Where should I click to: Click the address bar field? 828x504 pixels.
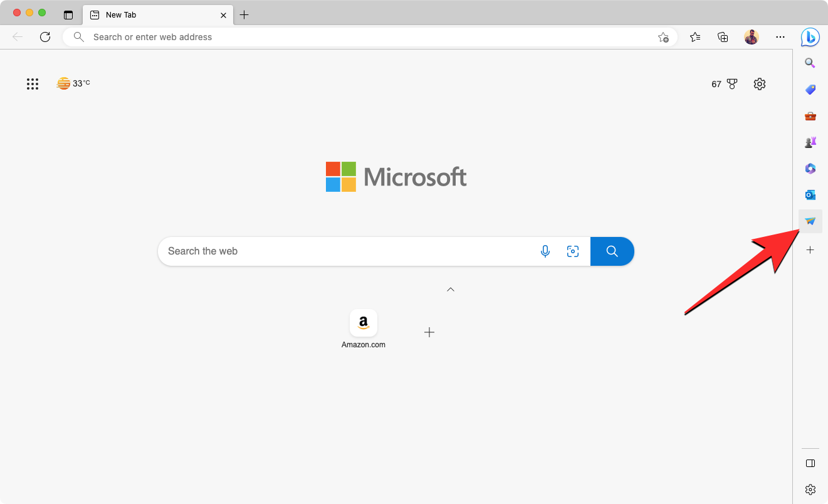pyautogui.click(x=370, y=37)
